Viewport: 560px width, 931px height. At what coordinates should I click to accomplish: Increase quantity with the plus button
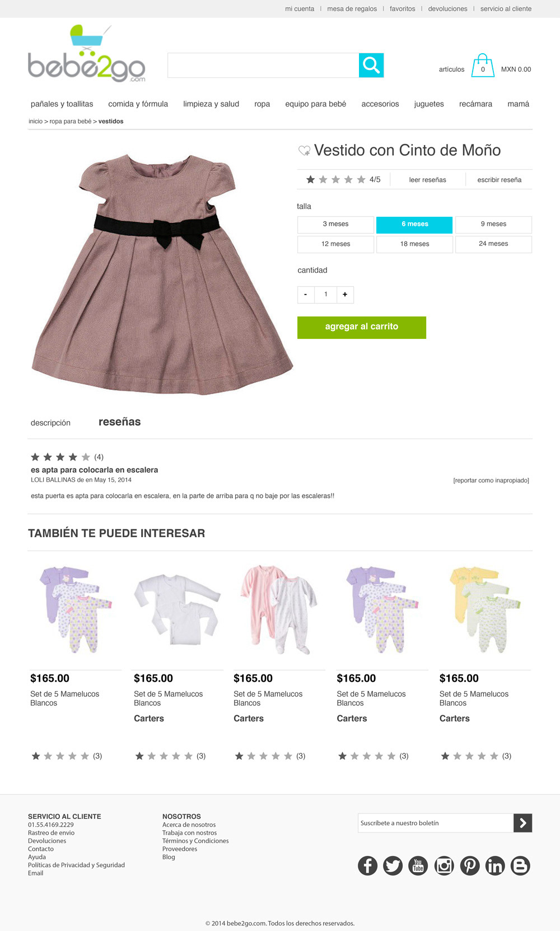[345, 295]
